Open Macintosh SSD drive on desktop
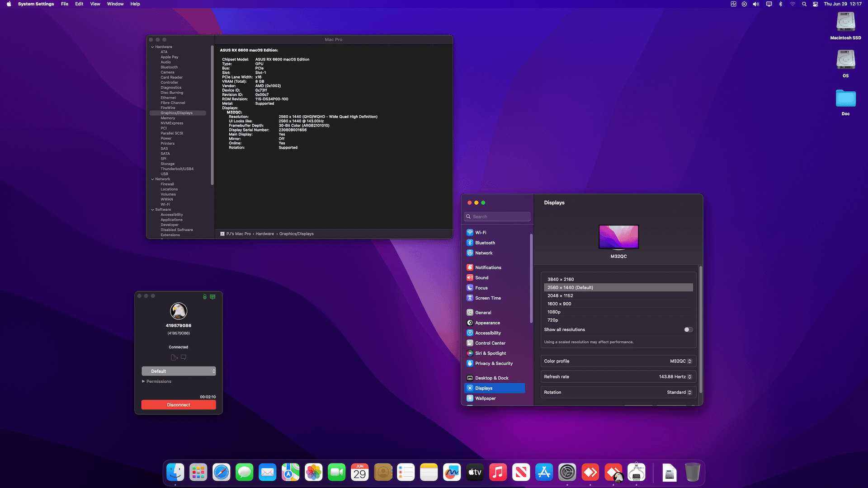This screenshot has height=488, width=868. 845,26
